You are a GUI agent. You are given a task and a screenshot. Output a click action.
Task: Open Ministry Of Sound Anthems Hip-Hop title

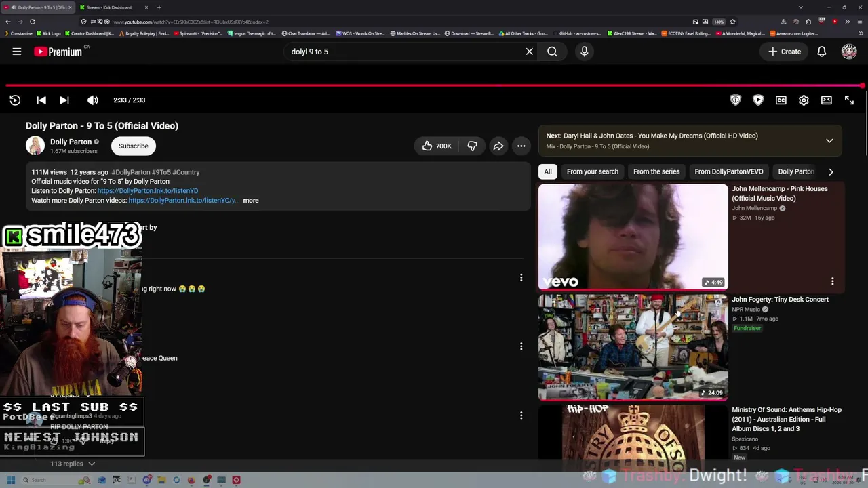point(787,419)
